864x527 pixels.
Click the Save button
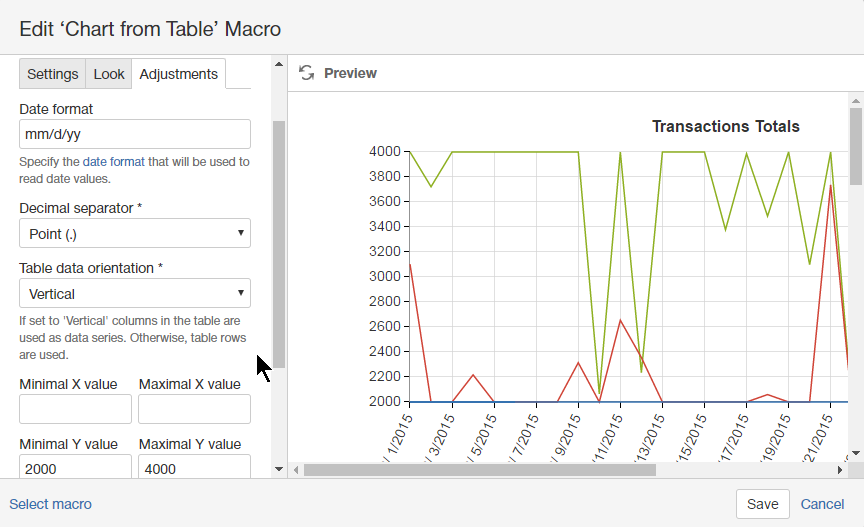coord(763,504)
